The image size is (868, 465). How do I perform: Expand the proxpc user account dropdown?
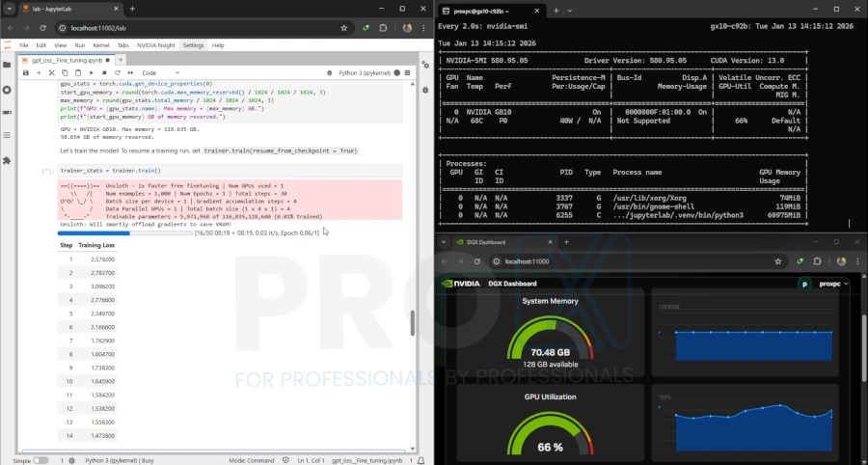pyautogui.click(x=827, y=284)
